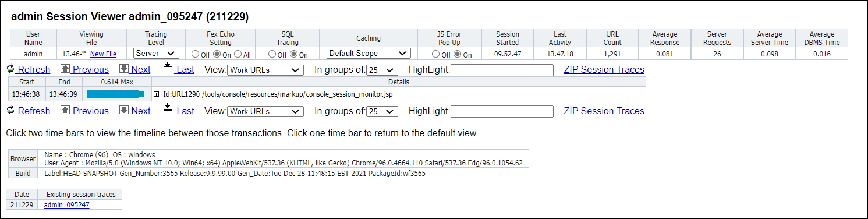Screen dimensions: 868x219
Task: Click the bottom Next link
Action: point(141,111)
